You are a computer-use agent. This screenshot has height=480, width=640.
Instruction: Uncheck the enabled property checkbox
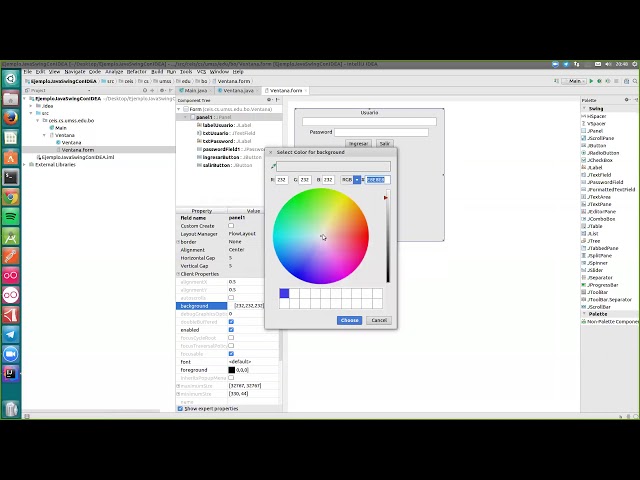coord(231,330)
